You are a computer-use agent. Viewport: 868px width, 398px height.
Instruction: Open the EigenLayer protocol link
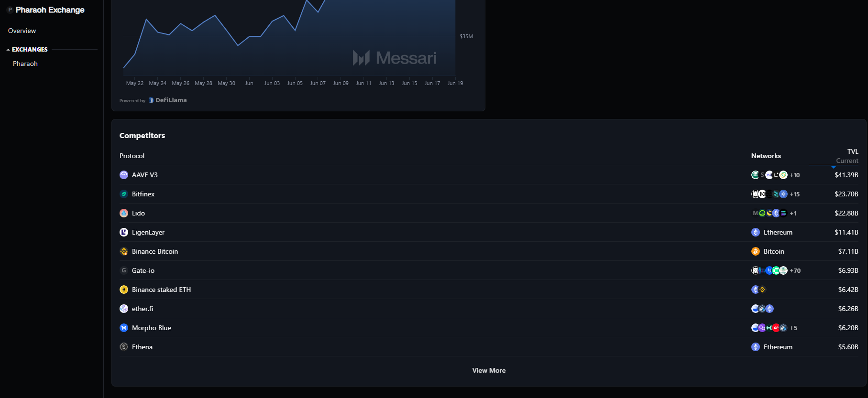148,232
